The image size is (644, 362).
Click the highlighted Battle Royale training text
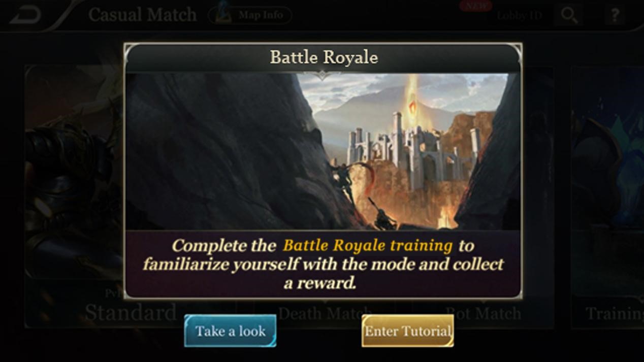[368, 246]
